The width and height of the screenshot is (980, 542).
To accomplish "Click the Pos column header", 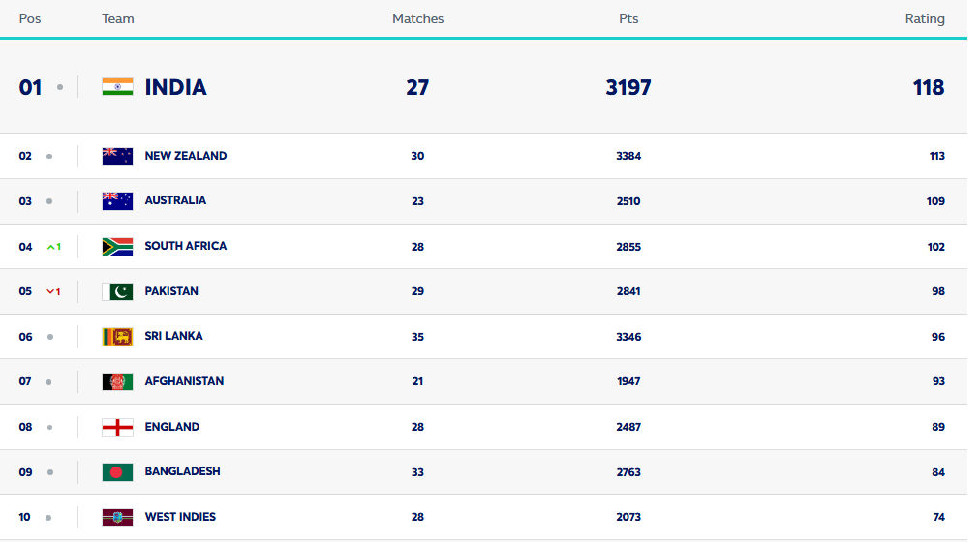I will click(x=30, y=18).
